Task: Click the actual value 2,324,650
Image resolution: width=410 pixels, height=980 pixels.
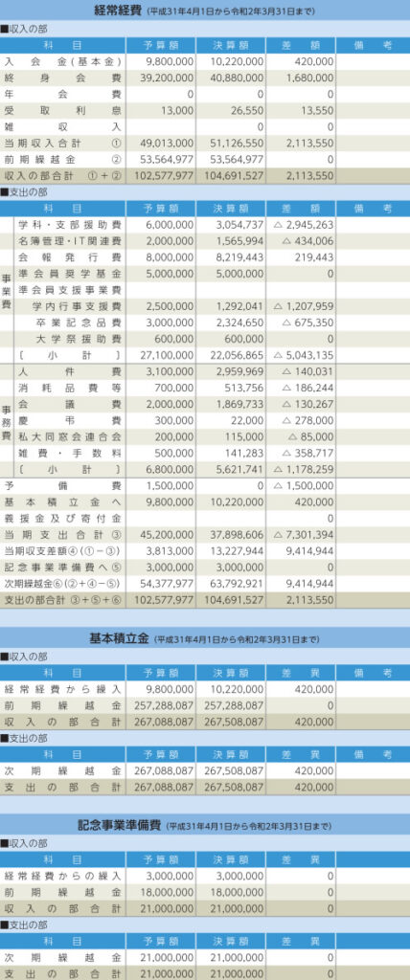Action: (x=239, y=323)
